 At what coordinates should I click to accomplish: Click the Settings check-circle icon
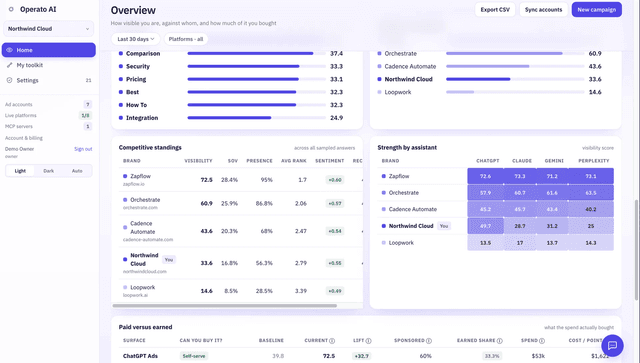[x=9, y=80]
